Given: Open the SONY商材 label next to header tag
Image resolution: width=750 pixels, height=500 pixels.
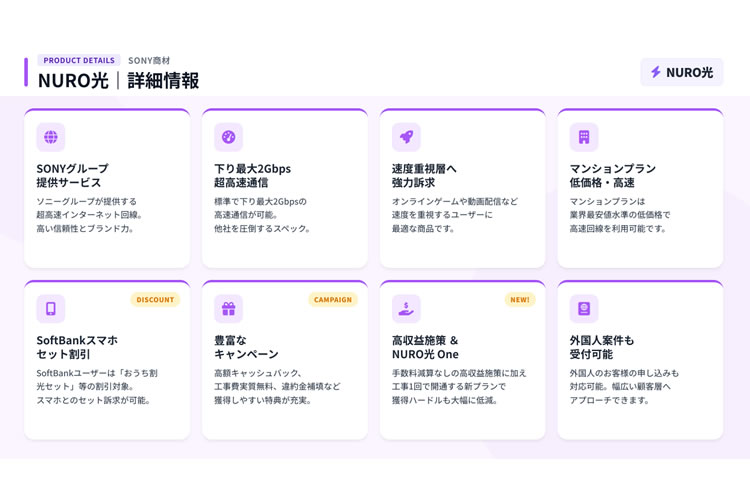Looking at the screenshot, I should click(149, 61).
